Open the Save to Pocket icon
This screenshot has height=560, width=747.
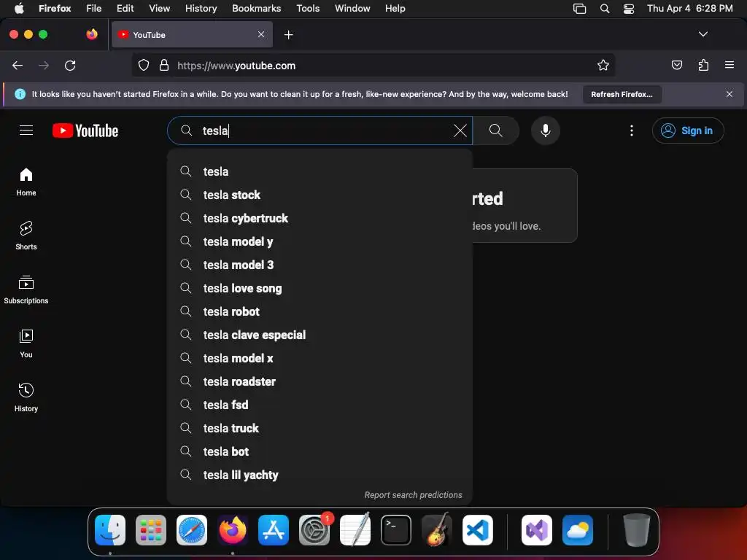[676, 65]
